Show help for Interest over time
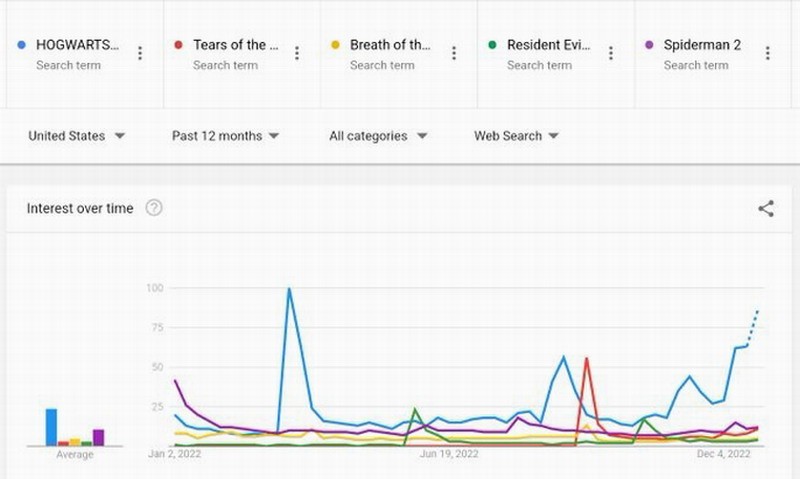Viewport: 800px width, 479px height. [x=154, y=208]
